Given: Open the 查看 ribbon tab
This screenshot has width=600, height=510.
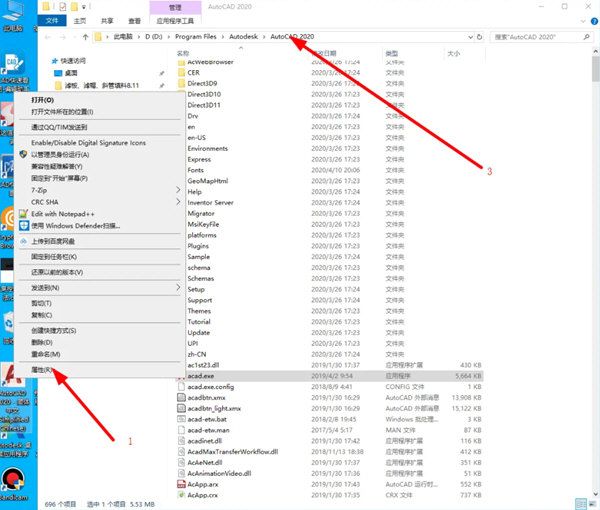Looking at the screenshot, I should point(134,21).
